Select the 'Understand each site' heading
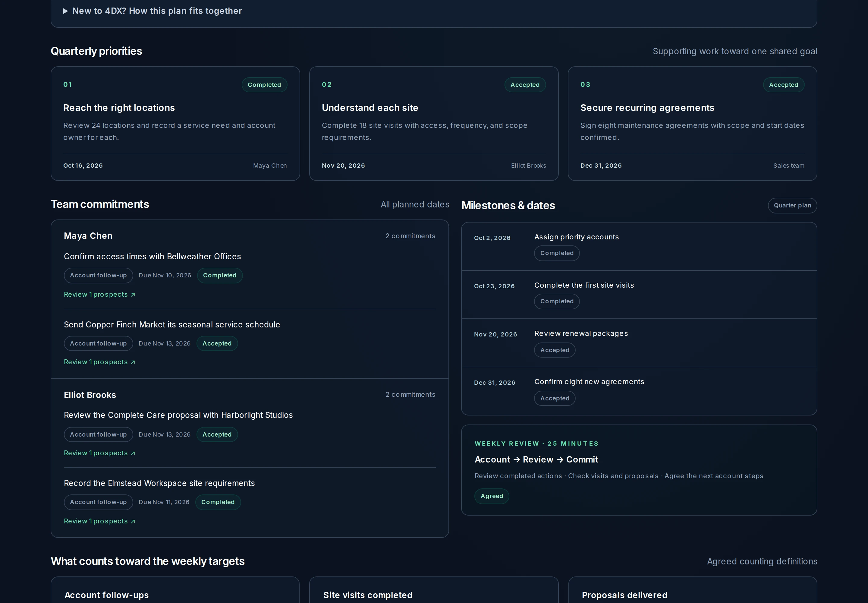The width and height of the screenshot is (868, 603). point(370,108)
